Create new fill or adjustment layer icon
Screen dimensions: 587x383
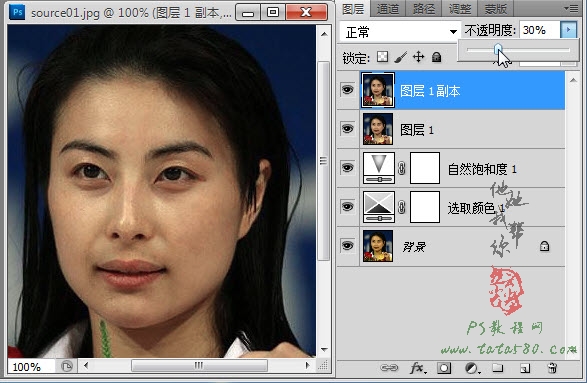(x=471, y=368)
